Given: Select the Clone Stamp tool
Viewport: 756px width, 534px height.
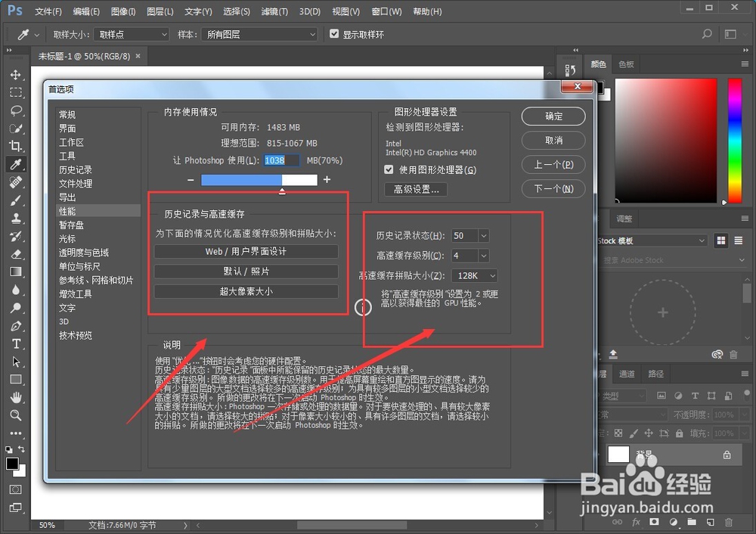Looking at the screenshot, I should (15, 218).
